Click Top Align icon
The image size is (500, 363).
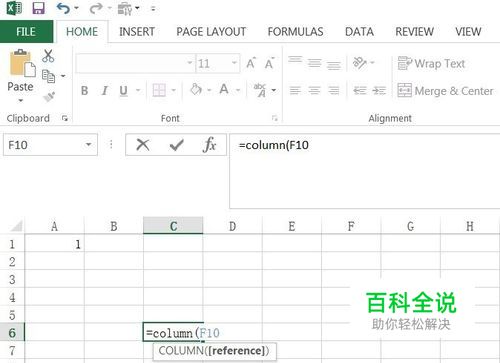[x=295, y=60]
